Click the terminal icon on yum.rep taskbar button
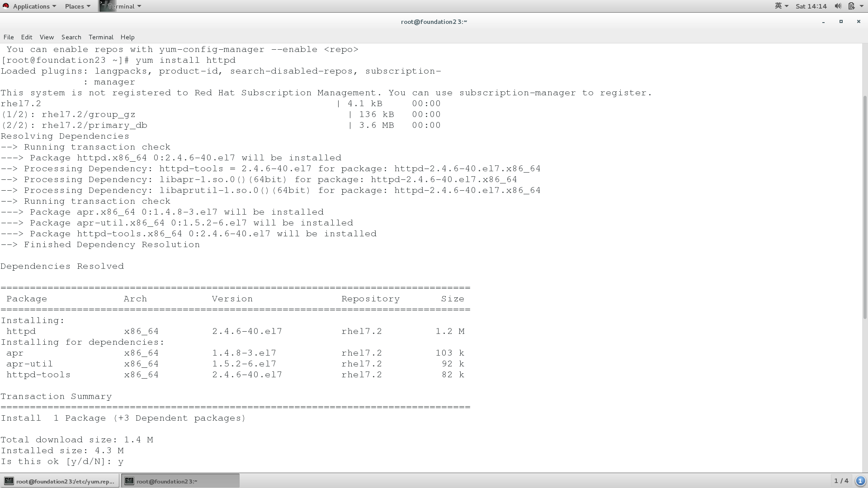The width and height of the screenshot is (868, 488). (x=9, y=481)
